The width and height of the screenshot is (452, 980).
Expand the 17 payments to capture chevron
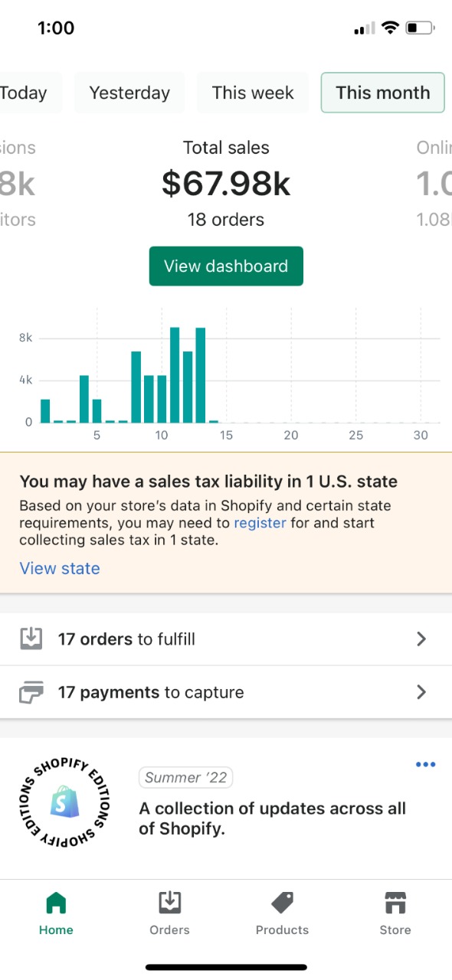[x=421, y=692]
